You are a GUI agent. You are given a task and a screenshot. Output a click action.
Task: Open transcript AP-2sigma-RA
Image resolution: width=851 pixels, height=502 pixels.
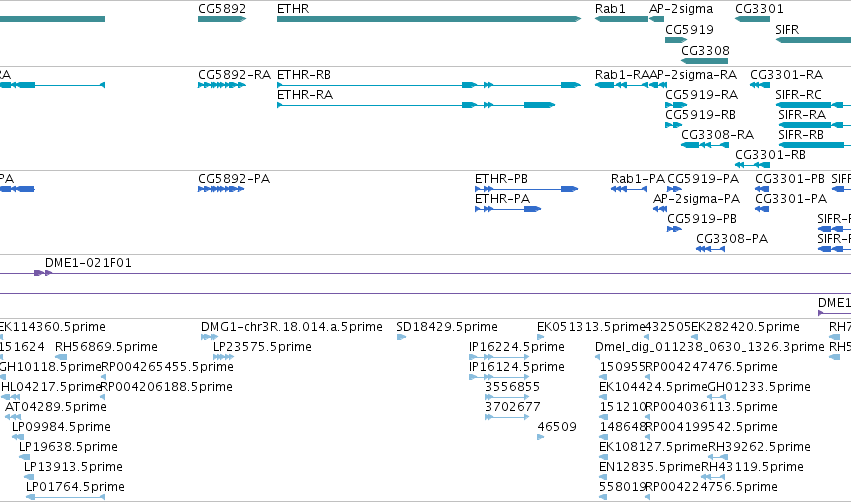pyautogui.click(x=693, y=74)
